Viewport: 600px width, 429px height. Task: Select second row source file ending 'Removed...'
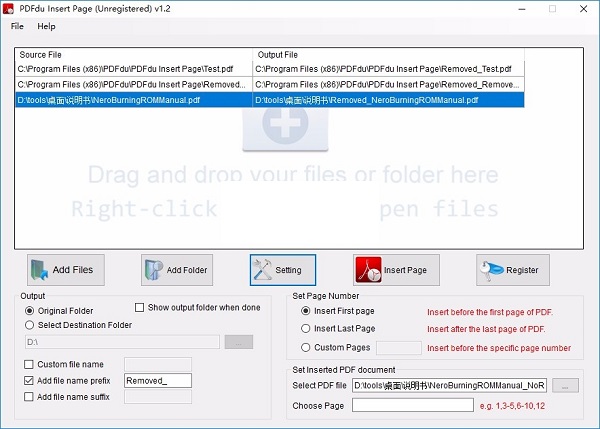pos(134,85)
